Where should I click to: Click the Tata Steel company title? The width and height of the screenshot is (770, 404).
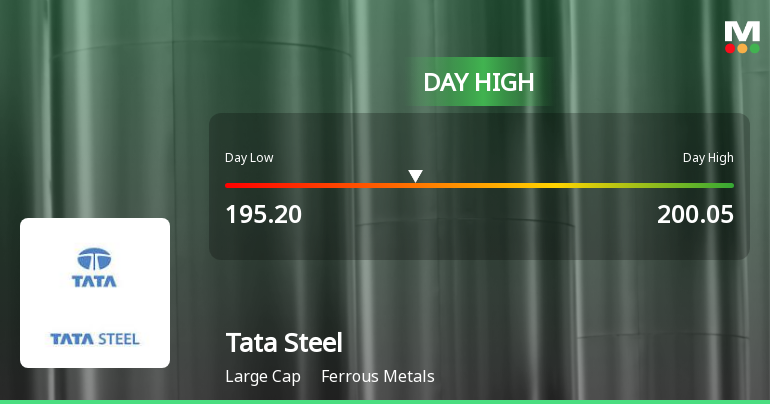284,343
